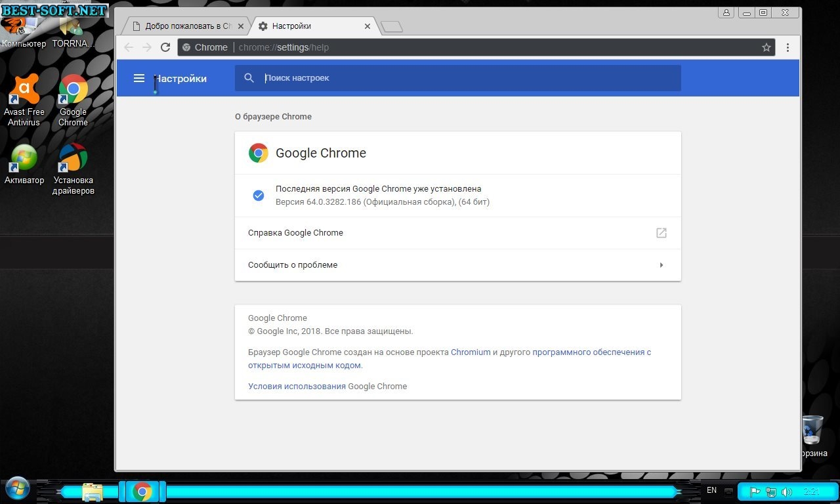Open the программного обеспечения с открытым исходным кодом link
840x504 pixels.
click(450, 359)
